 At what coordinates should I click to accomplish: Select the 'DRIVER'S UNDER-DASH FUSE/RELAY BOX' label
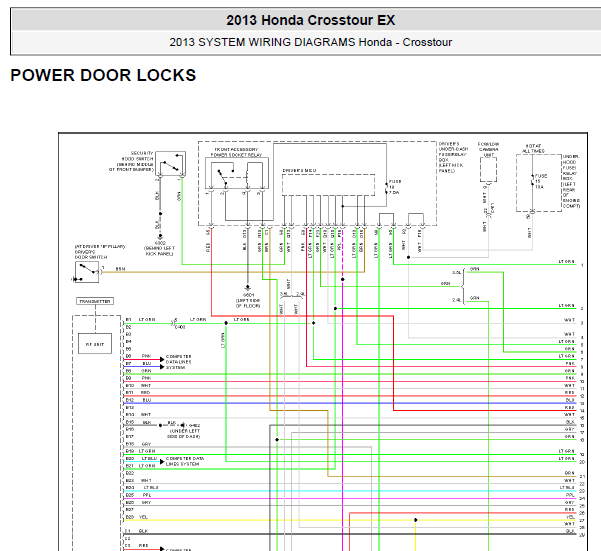[x=453, y=157]
